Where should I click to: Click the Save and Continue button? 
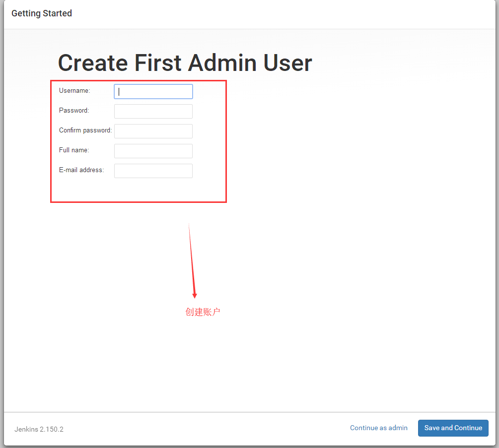tap(453, 428)
